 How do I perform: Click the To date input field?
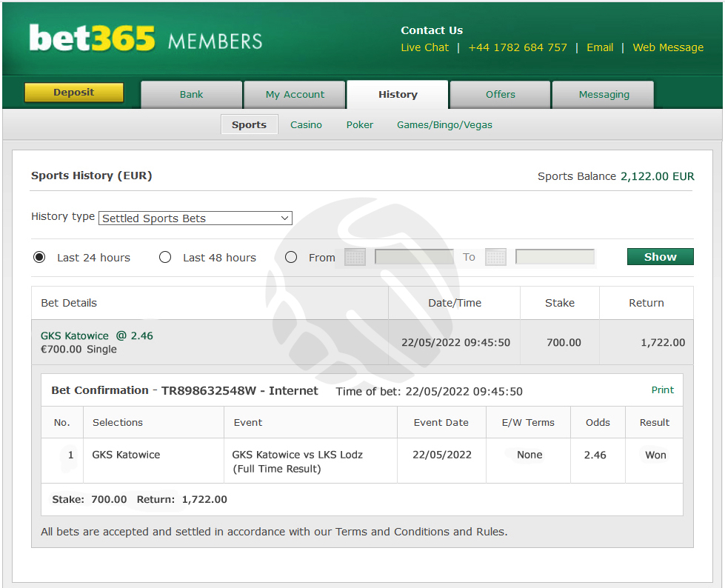(555, 257)
